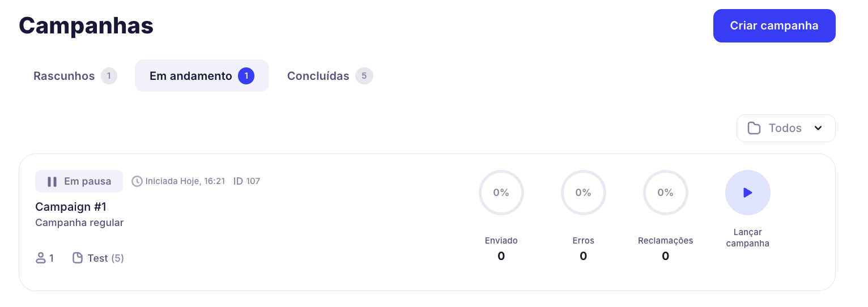Click the ID 107 label icon
Screen dimensions: 868x307
click(239, 181)
